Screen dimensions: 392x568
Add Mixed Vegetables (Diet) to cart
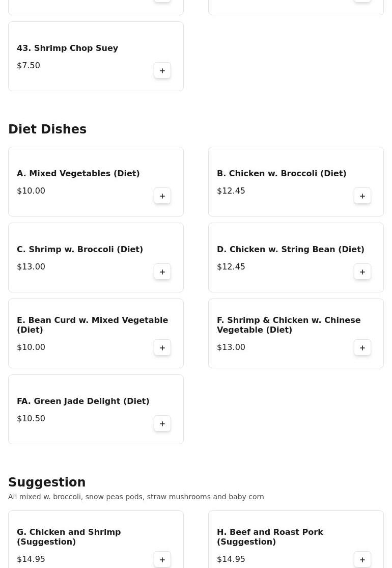(x=162, y=196)
